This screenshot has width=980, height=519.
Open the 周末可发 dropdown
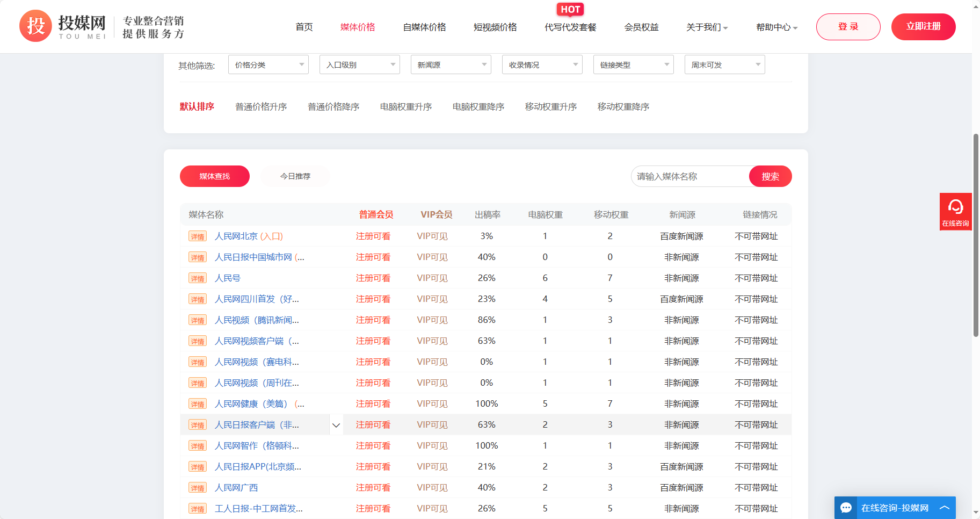tap(725, 64)
